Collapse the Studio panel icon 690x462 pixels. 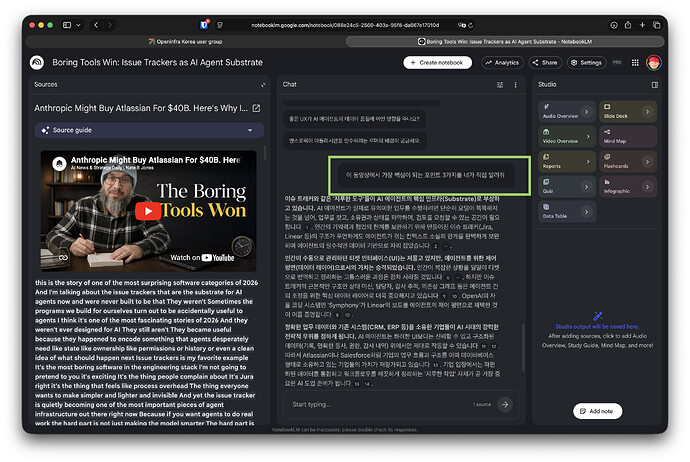coord(655,84)
